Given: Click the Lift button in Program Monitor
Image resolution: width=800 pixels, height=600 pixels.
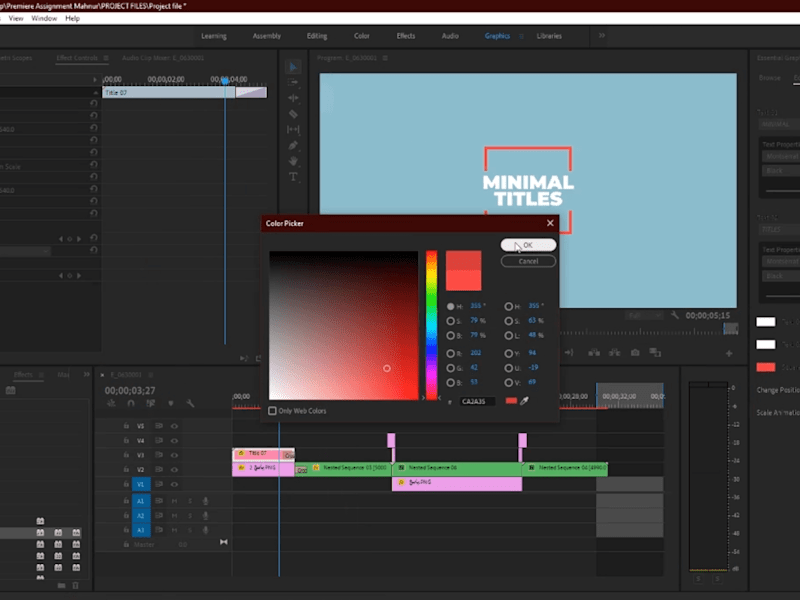Looking at the screenshot, I should (x=594, y=353).
